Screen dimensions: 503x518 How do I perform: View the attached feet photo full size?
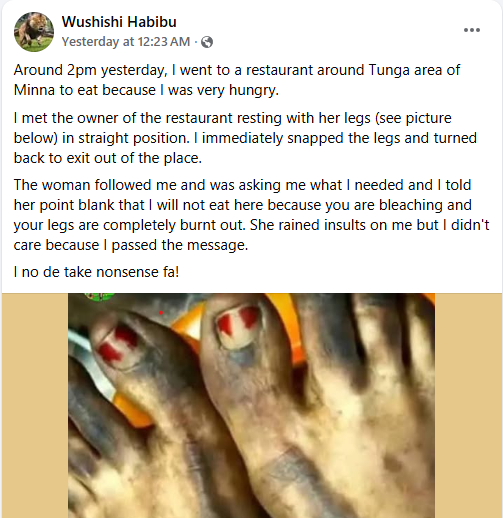[x=251, y=405]
